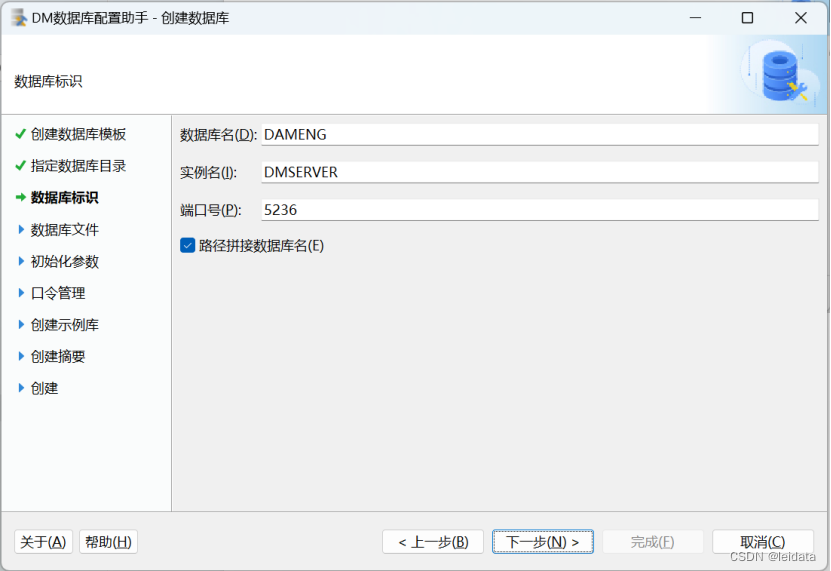831x571 pixels.
Task: Click the blue triangle beside 数据库文件
Action: tap(21, 230)
